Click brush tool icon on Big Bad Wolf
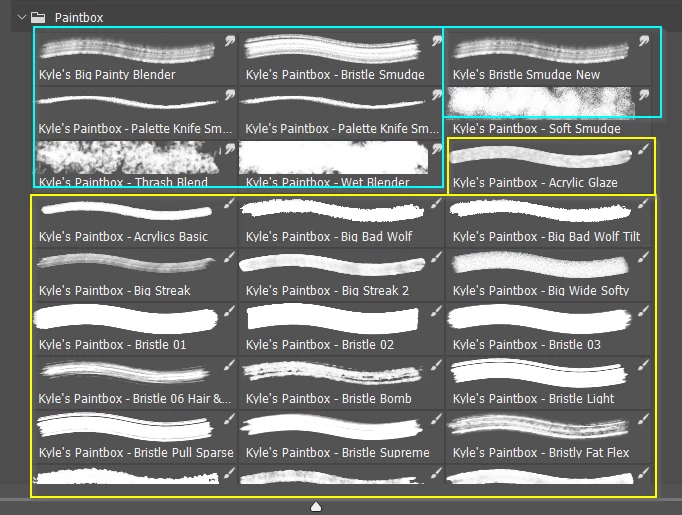Image resolution: width=682 pixels, height=515 pixels. [x=437, y=203]
